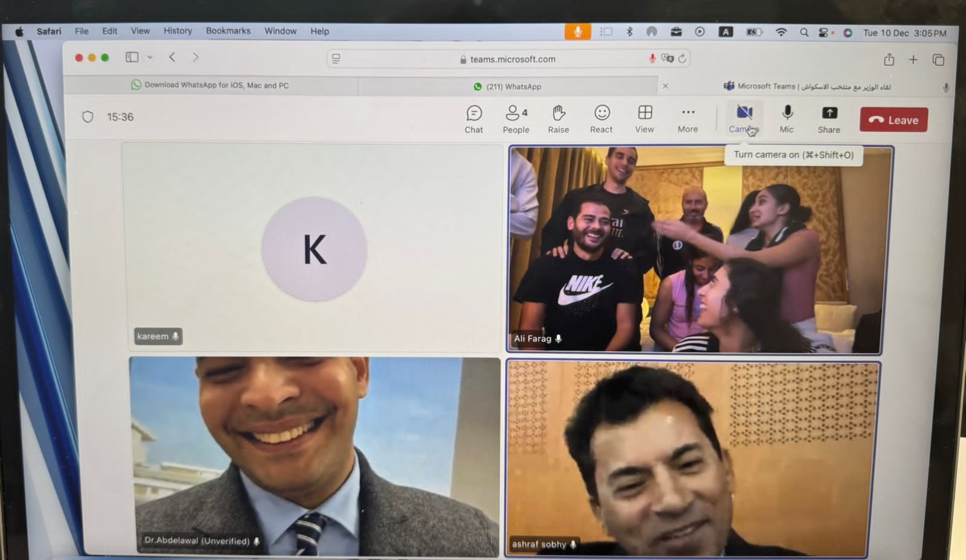
Task: Open the page reader icon in address bar
Action: pyautogui.click(x=336, y=59)
